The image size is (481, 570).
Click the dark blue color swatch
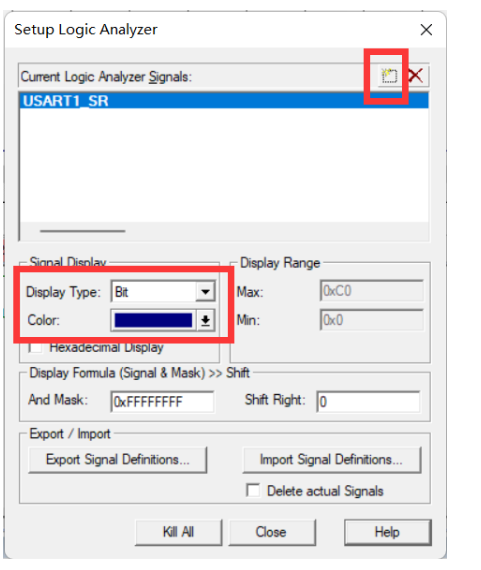(153, 321)
